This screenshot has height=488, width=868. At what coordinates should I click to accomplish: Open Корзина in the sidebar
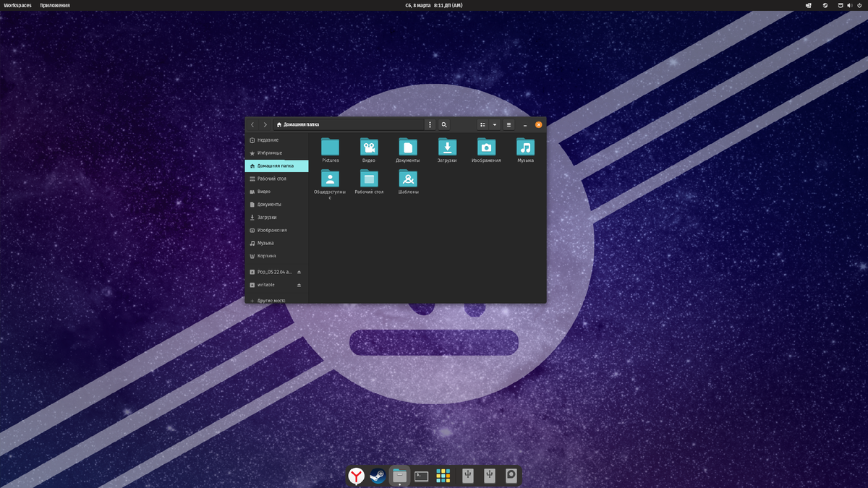pos(276,256)
